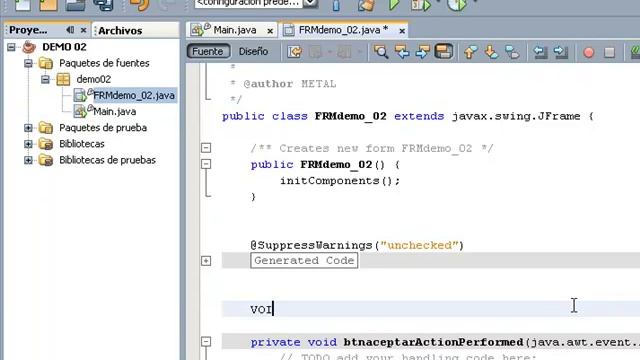640x360 pixels.
Task: Select Main.java in project tree
Action: tap(115, 111)
